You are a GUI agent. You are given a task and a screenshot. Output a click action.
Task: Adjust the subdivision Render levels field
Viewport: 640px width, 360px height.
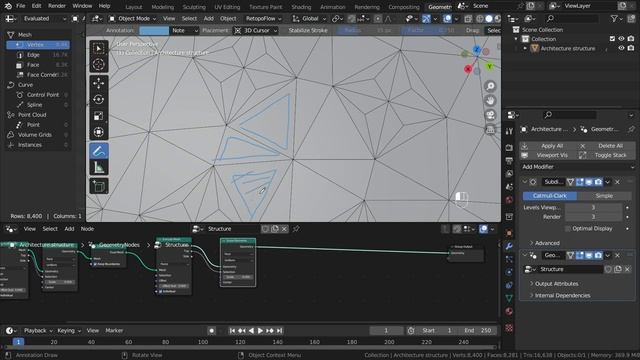(593, 217)
